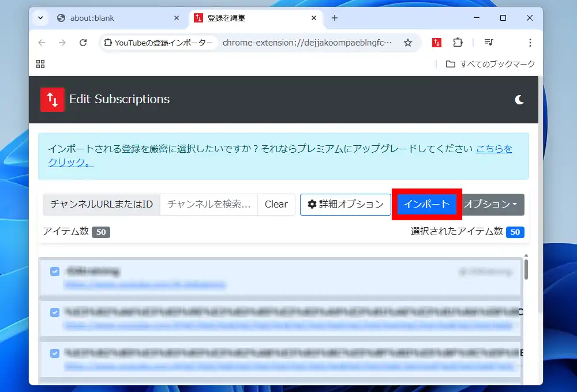Viewport: 577px width, 392px height.
Task: Open the すべてのブックマーク folder
Action: [490, 64]
